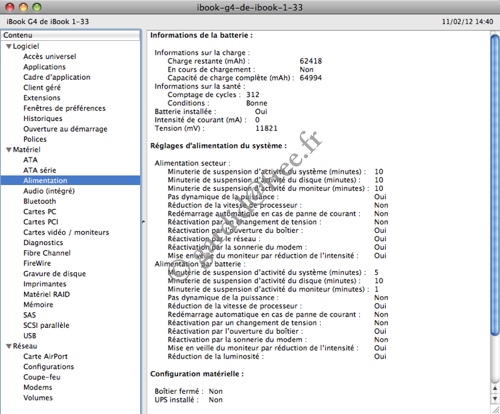Click the UPS installé row
This screenshot has height=414, width=500.
click(x=188, y=400)
